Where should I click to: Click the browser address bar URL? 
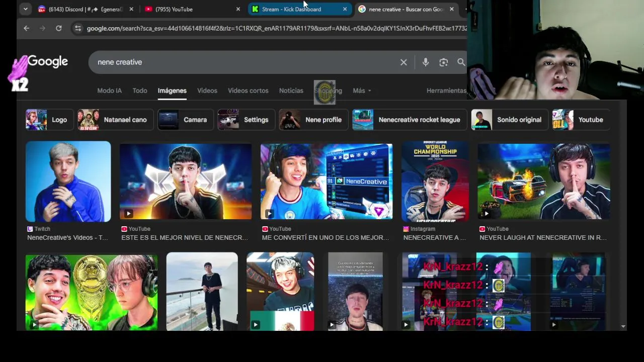click(x=276, y=29)
